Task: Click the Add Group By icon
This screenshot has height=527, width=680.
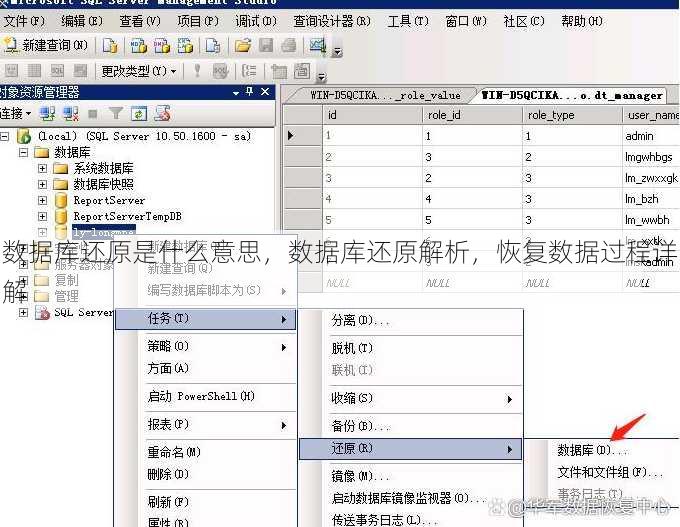Action: tap(249, 70)
